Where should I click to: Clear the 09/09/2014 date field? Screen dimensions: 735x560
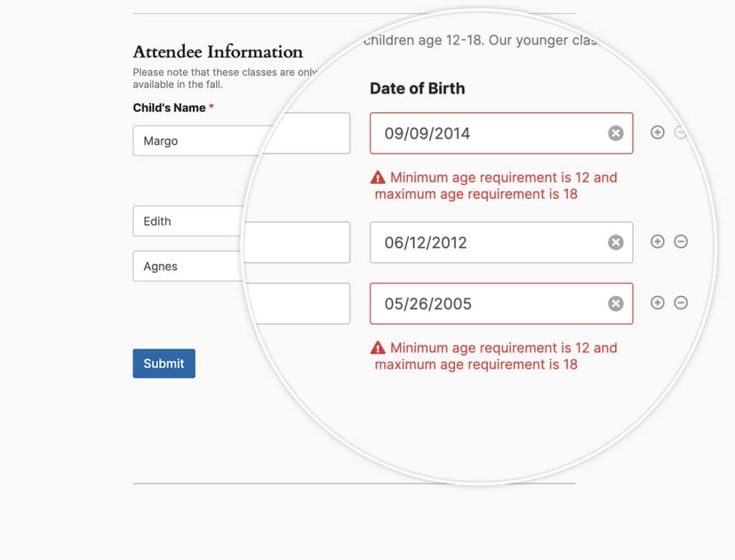click(x=615, y=132)
